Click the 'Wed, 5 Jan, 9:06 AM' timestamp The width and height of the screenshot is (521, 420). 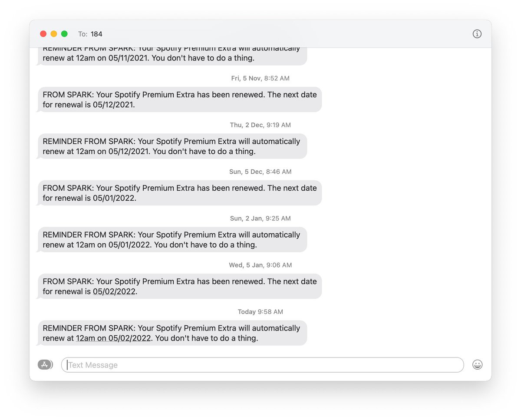[x=260, y=265]
